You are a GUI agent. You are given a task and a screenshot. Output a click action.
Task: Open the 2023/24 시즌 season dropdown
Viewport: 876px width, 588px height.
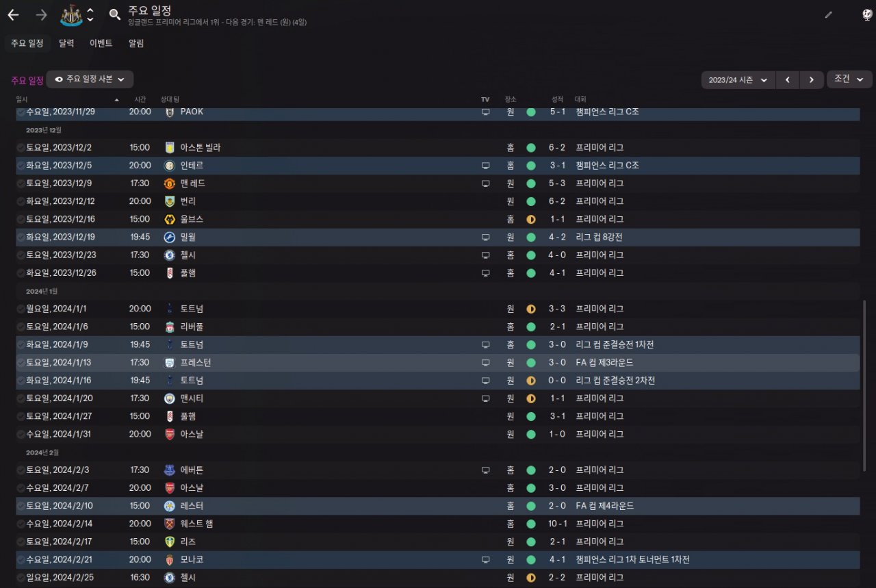(738, 80)
